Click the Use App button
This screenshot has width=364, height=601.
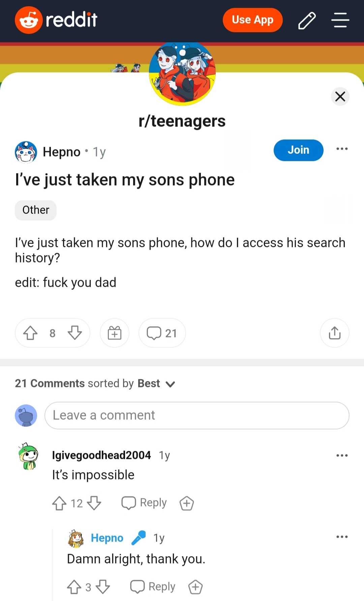(x=252, y=20)
